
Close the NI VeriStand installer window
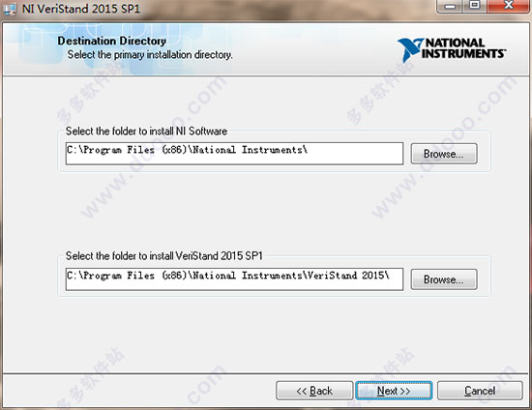click(x=508, y=6)
